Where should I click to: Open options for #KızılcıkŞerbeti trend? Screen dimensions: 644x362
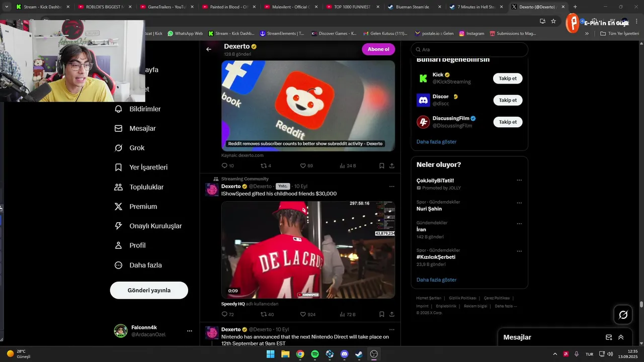(x=519, y=251)
